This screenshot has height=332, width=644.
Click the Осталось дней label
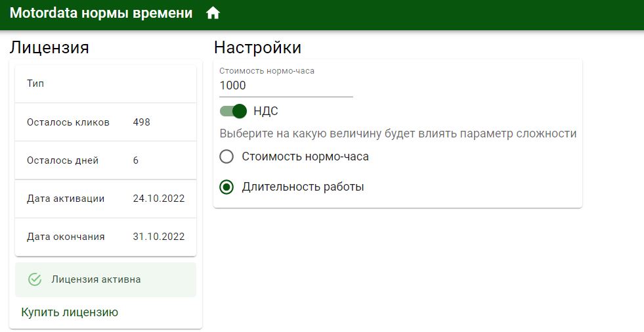click(x=63, y=160)
